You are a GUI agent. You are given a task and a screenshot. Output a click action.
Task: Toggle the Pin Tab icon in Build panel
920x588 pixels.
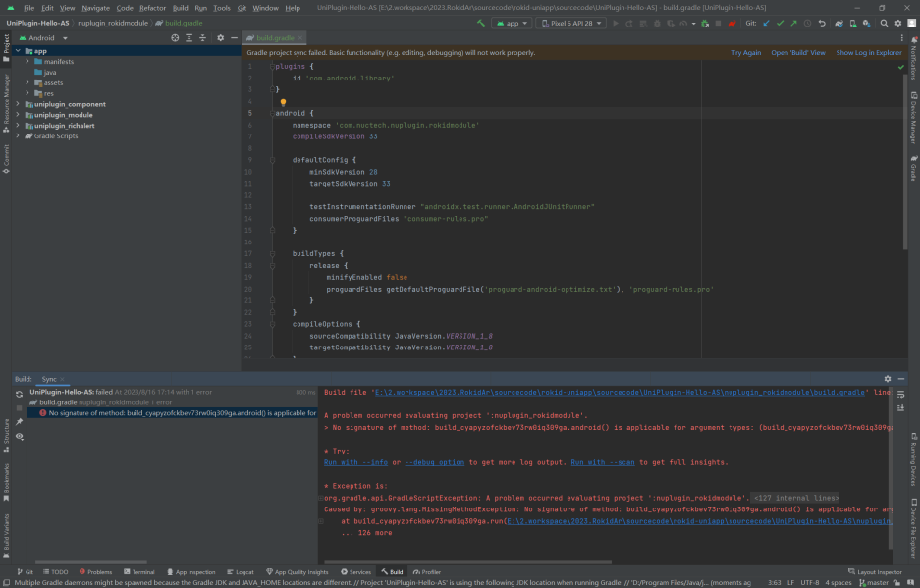tap(19, 422)
